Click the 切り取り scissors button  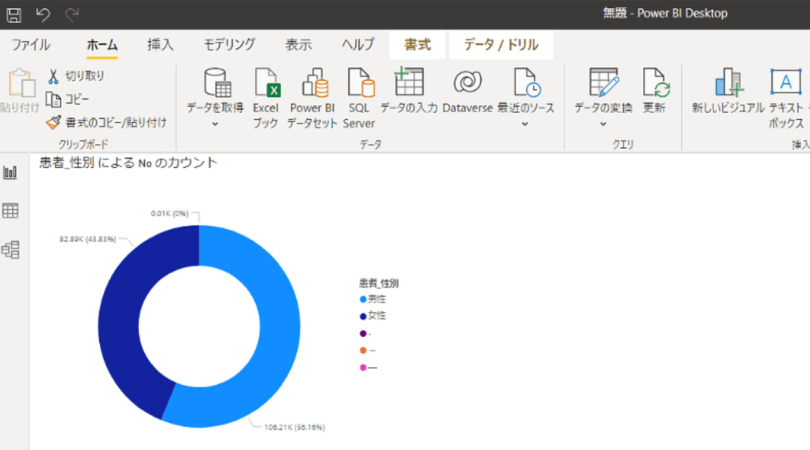(76, 76)
